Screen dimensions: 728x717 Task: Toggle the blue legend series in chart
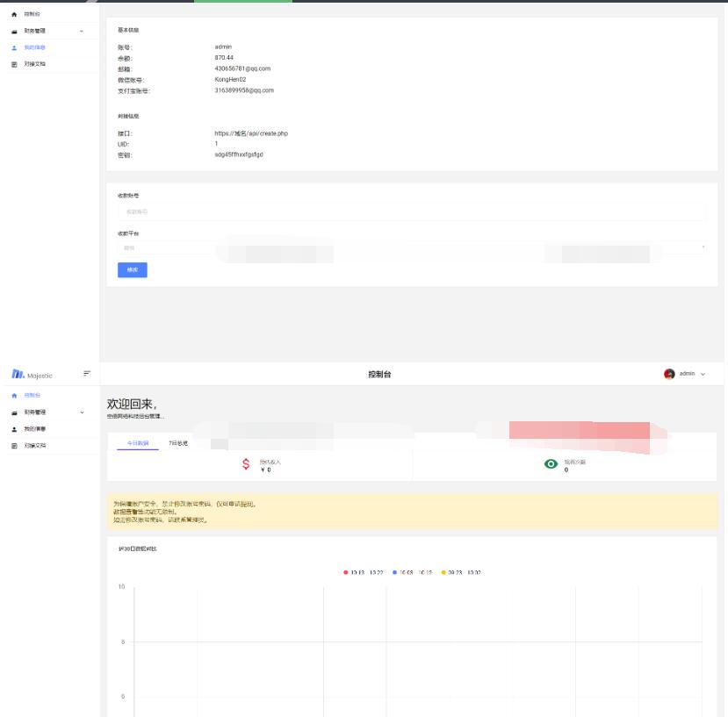tap(413, 572)
